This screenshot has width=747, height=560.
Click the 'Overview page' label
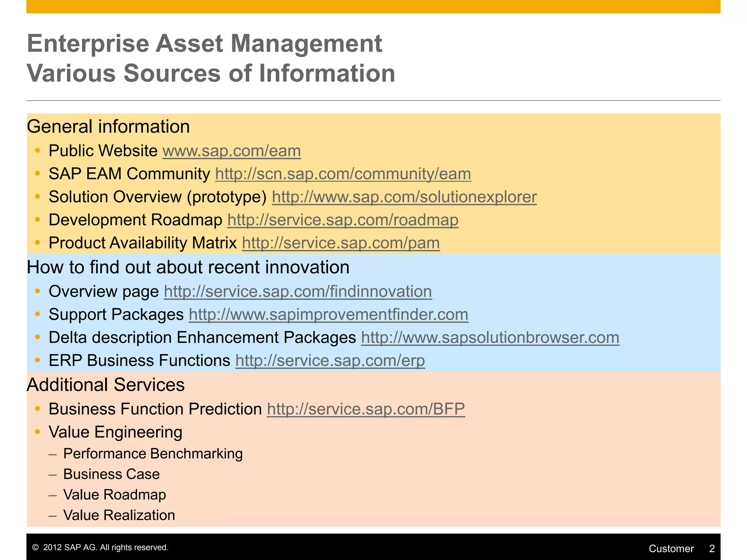tap(104, 291)
